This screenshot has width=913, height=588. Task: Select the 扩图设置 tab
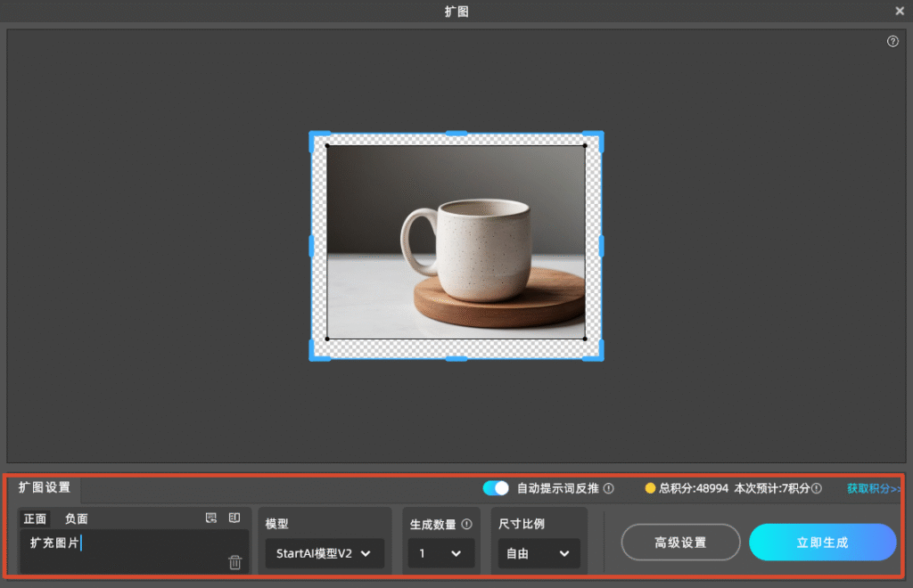[x=45, y=486]
